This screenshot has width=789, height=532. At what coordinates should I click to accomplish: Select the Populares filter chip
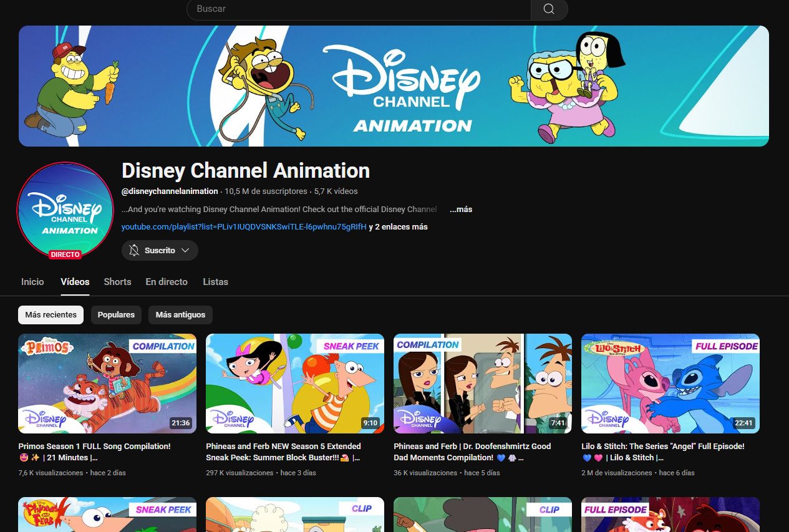coord(116,315)
